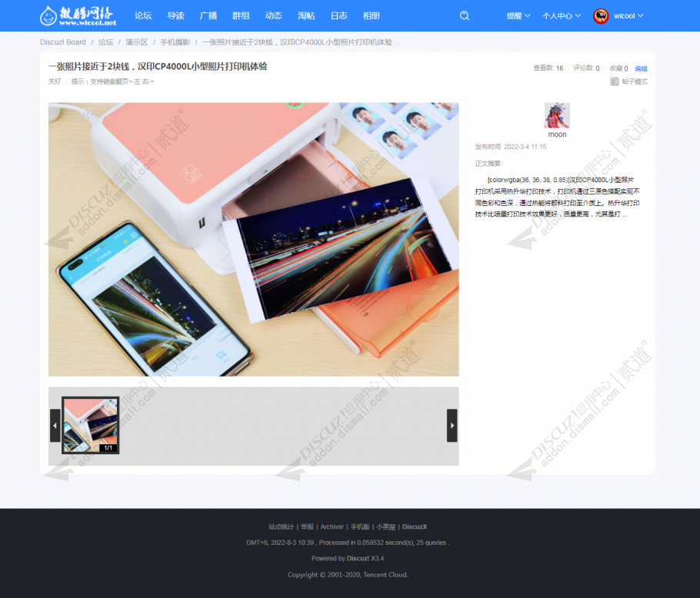Click Discuz! Board breadcrumb link
Screen dimensions: 700x598
tap(62, 42)
